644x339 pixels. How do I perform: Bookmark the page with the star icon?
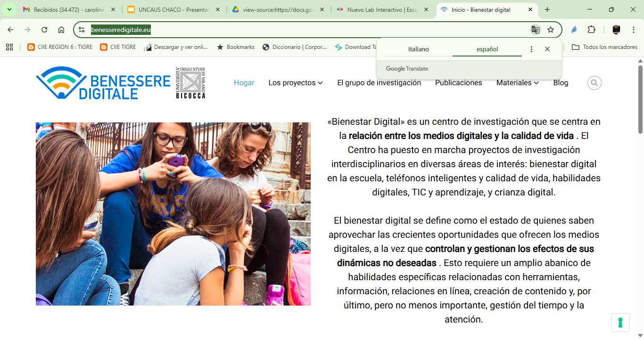pyautogui.click(x=550, y=29)
